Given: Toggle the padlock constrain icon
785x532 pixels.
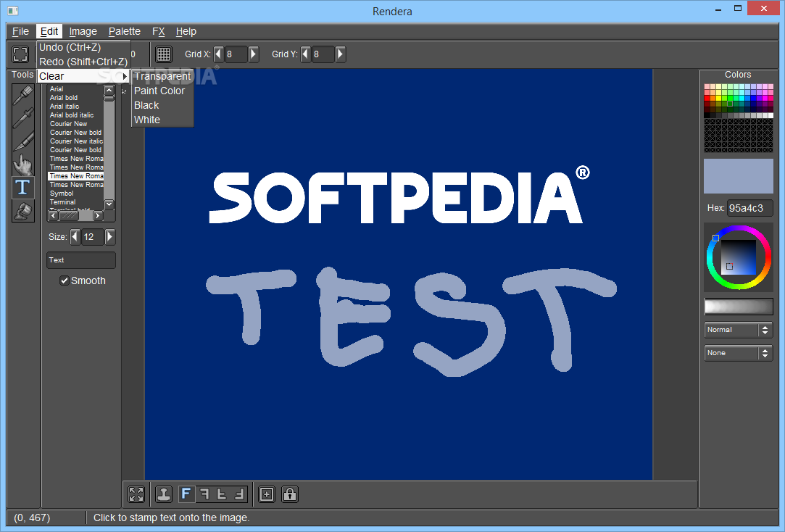Looking at the screenshot, I should 290,494.
